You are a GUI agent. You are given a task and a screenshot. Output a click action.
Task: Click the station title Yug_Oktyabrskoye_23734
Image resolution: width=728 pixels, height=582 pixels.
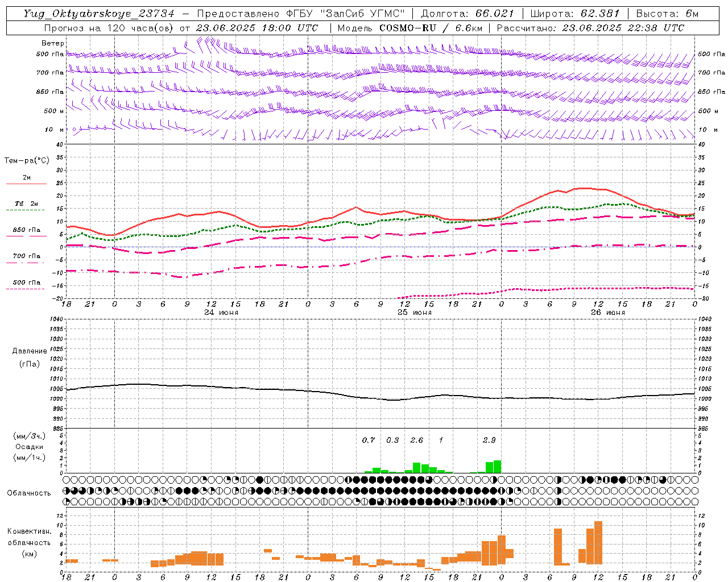pos(99,14)
